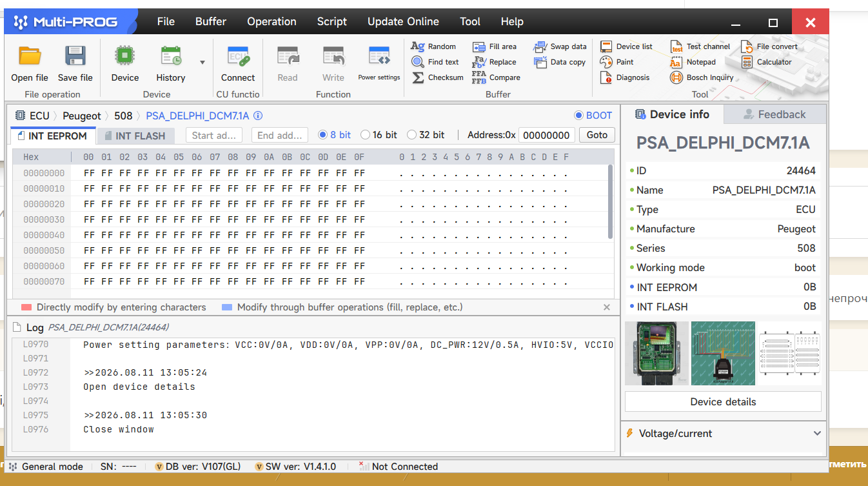The height and width of the screenshot is (486, 868).
Task: Open the Find text tool
Action: (435, 62)
